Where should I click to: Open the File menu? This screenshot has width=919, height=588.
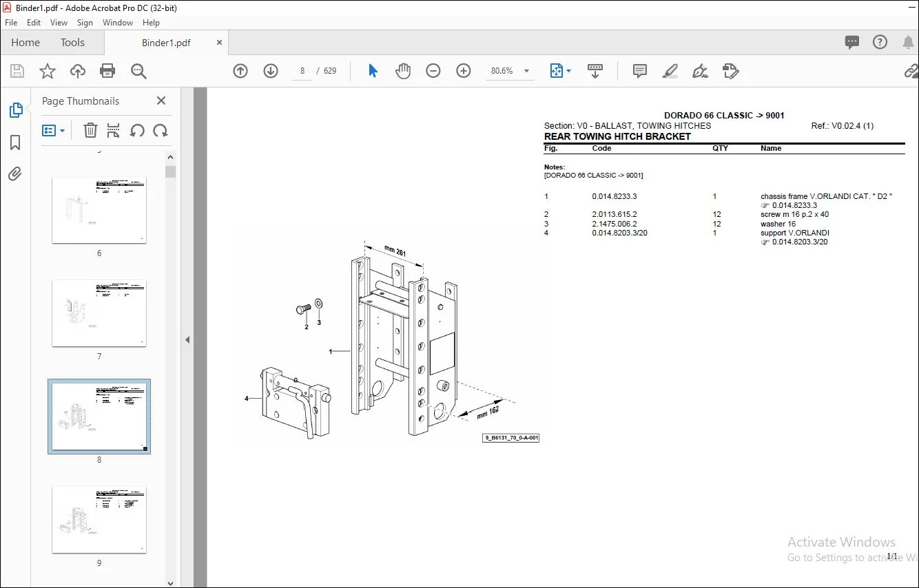(11, 23)
